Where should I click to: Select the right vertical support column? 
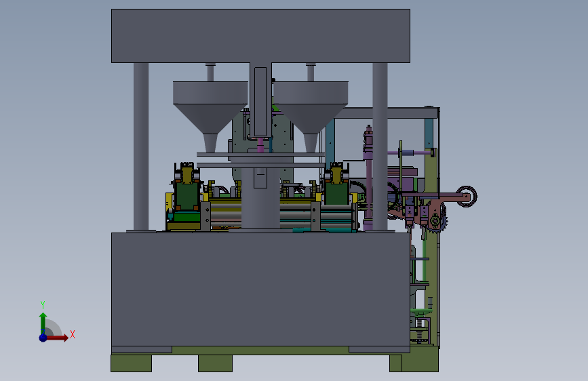[x=380, y=147]
